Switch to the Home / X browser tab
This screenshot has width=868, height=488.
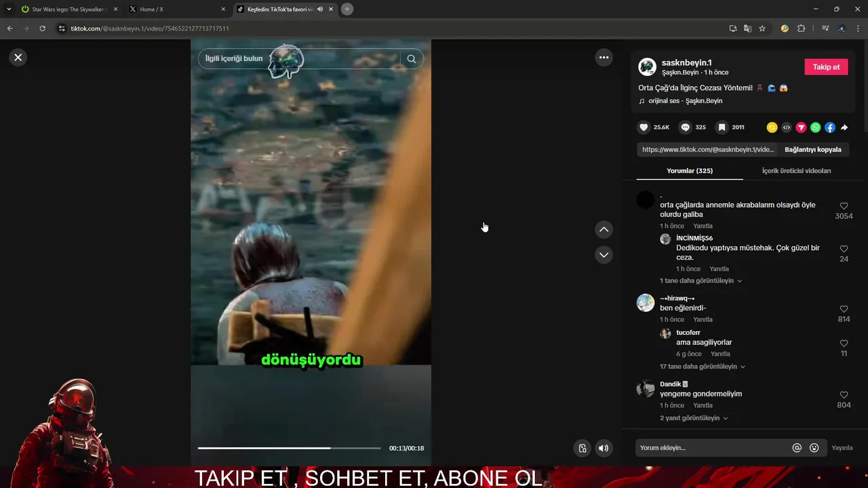[177, 9]
